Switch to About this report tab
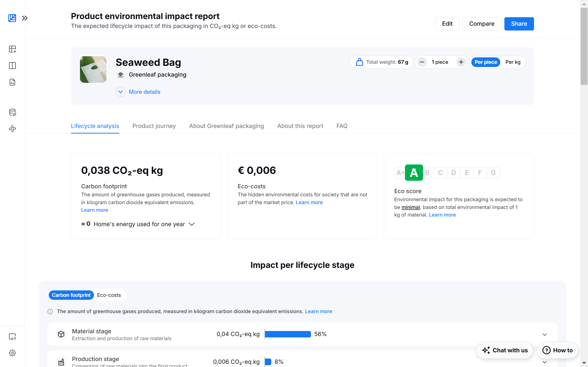This screenshot has width=588, height=367. [x=300, y=126]
